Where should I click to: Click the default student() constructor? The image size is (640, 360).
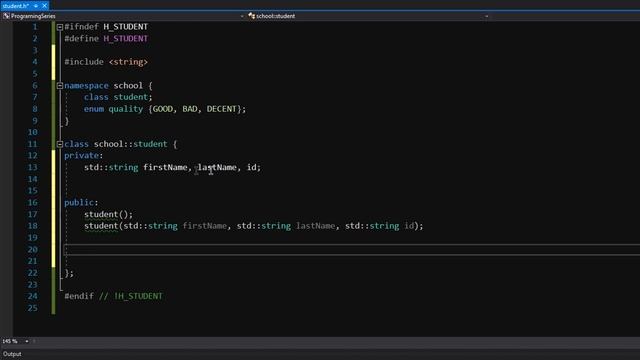[108, 214]
